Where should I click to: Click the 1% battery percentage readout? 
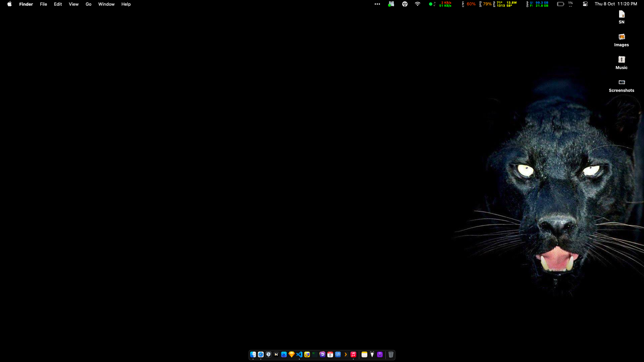[571, 4]
